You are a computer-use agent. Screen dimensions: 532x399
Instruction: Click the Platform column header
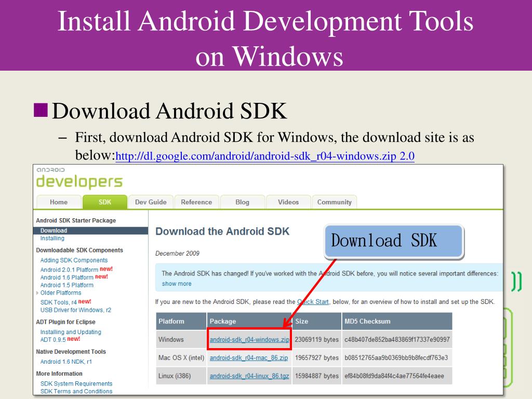click(181, 321)
